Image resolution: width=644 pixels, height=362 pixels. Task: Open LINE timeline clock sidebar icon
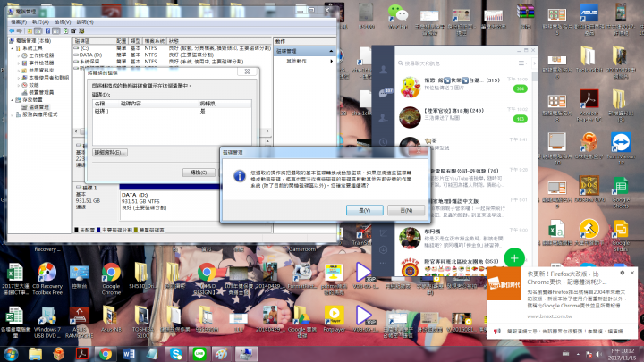pyautogui.click(x=383, y=142)
